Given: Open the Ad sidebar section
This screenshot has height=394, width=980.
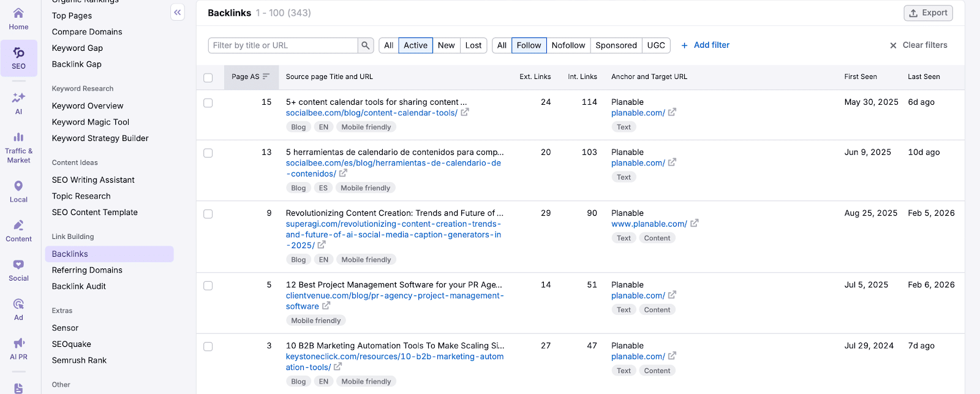Looking at the screenshot, I should (x=18, y=309).
